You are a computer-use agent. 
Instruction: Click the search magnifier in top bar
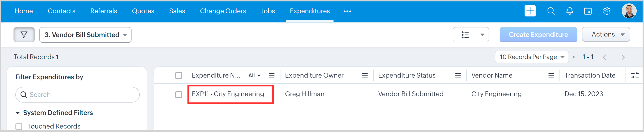(551, 11)
